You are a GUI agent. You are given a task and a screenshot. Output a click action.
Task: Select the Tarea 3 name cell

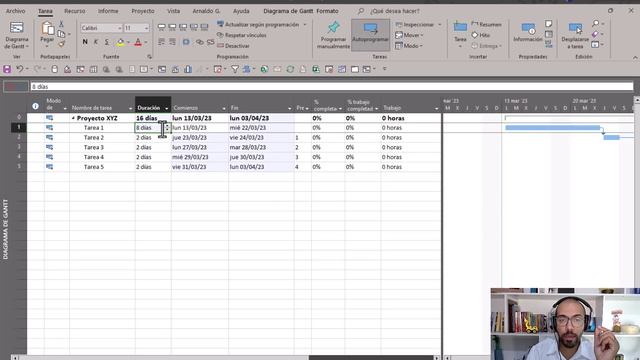pos(102,147)
